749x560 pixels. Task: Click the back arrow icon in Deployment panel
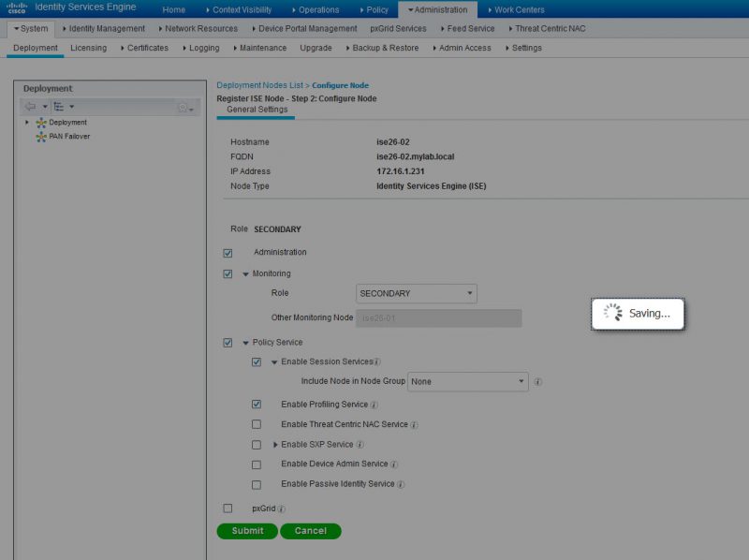[x=31, y=105]
